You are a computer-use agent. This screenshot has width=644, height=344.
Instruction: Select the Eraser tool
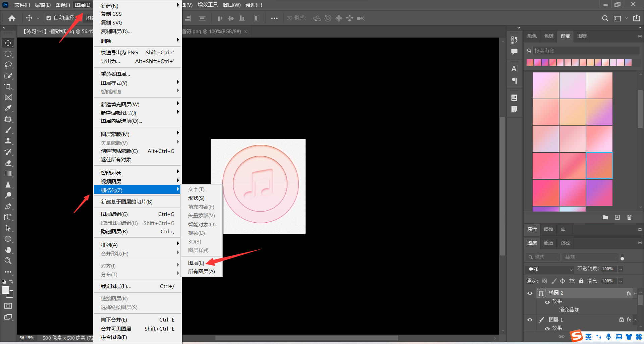click(x=8, y=163)
